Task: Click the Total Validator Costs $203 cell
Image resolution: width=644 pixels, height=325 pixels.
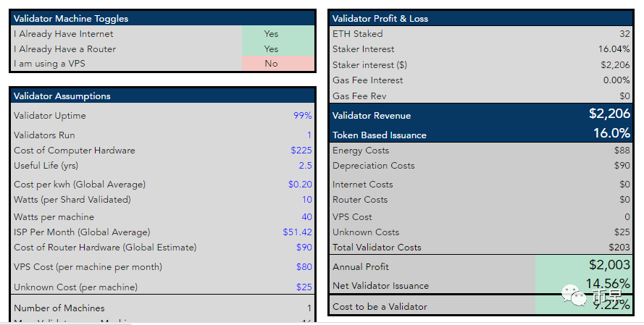Action: pos(619,248)
